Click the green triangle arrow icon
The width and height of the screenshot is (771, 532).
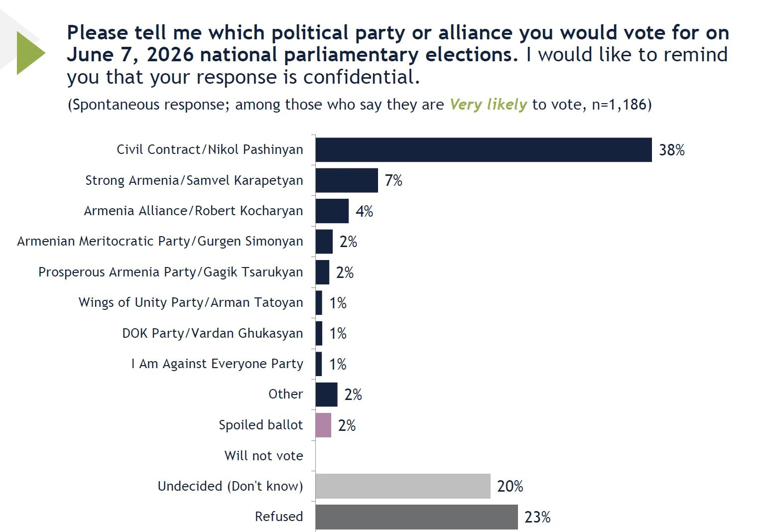[x=30, y=53]
